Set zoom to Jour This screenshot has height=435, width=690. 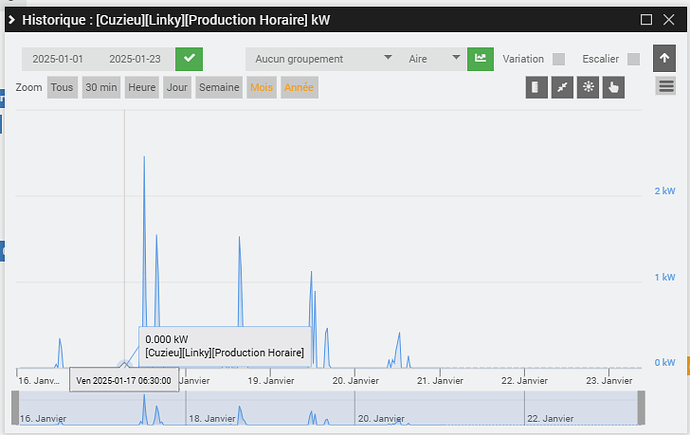point(177,87)
